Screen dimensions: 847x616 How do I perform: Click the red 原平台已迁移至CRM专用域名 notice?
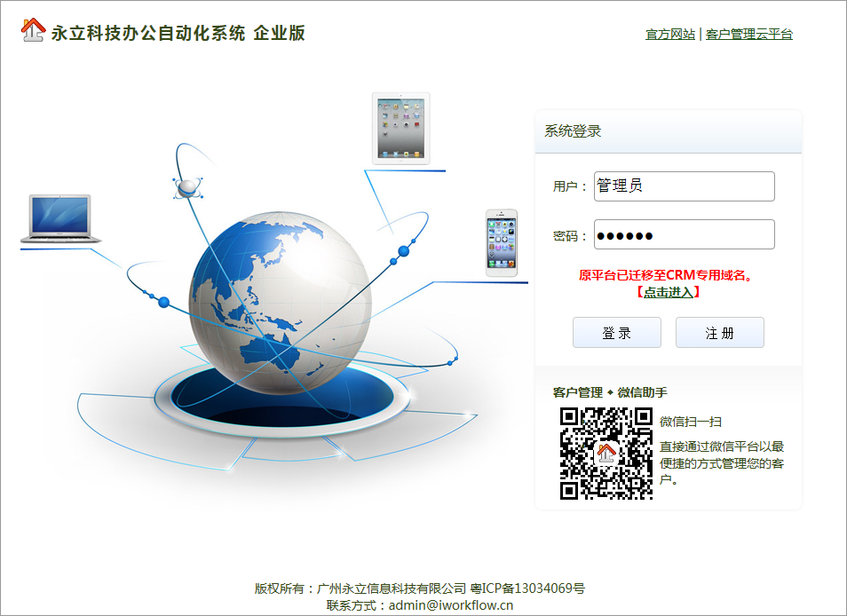tap(666, 275)
